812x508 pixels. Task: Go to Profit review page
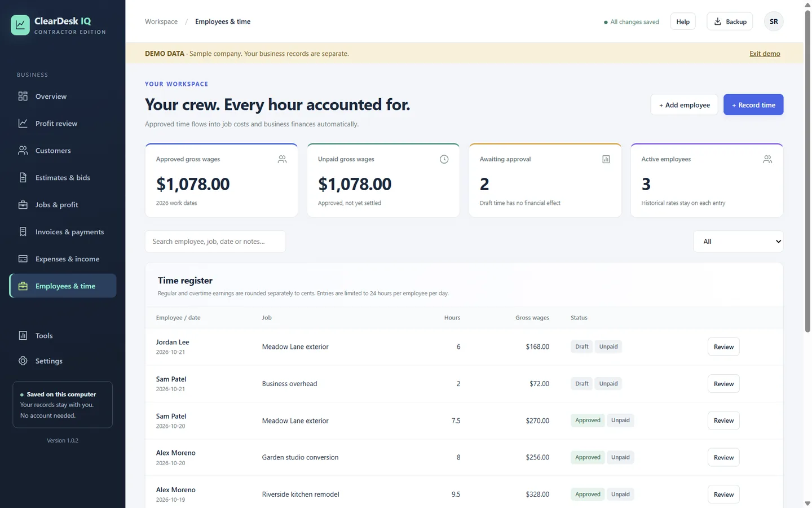63,124
